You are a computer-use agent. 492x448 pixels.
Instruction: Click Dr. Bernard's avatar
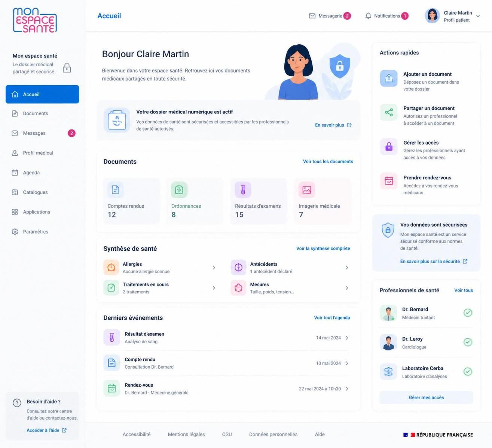click(388, 313)
